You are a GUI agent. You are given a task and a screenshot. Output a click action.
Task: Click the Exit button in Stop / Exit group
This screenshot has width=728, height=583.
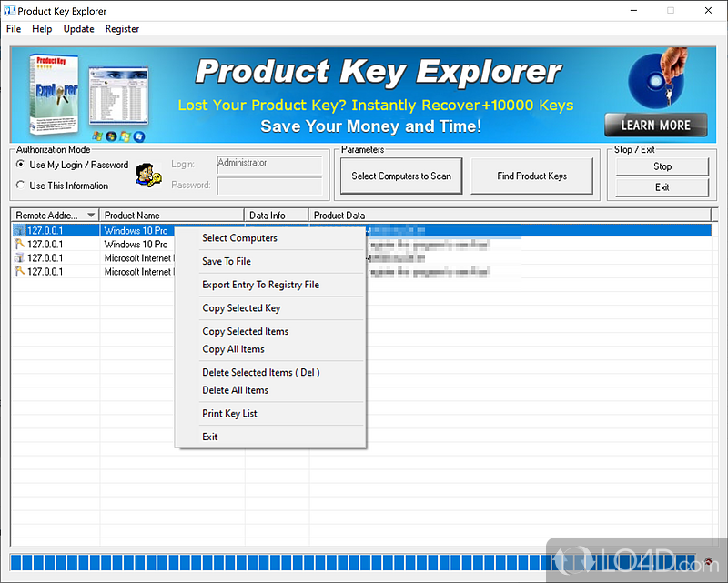coord(662,187)
